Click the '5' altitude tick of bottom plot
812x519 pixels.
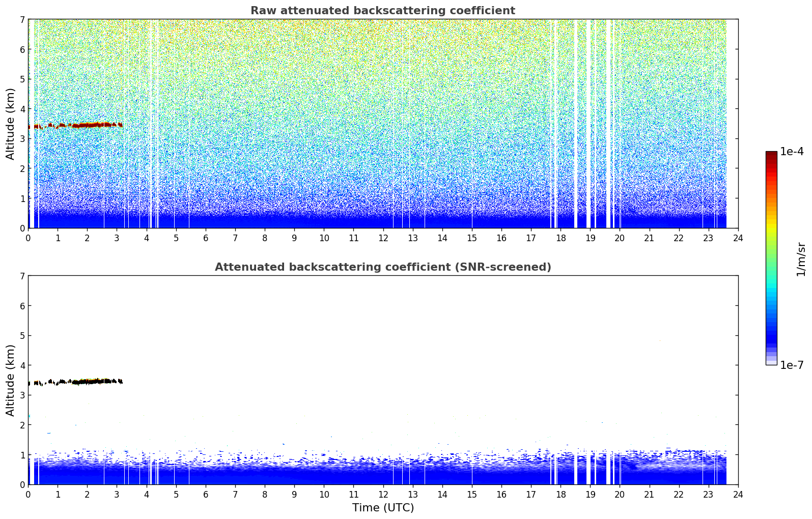(x=22, y=336)
